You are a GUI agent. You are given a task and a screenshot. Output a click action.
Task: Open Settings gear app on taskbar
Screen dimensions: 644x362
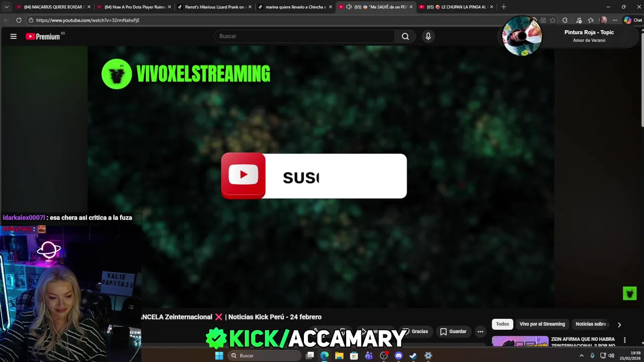coord(428,355)
